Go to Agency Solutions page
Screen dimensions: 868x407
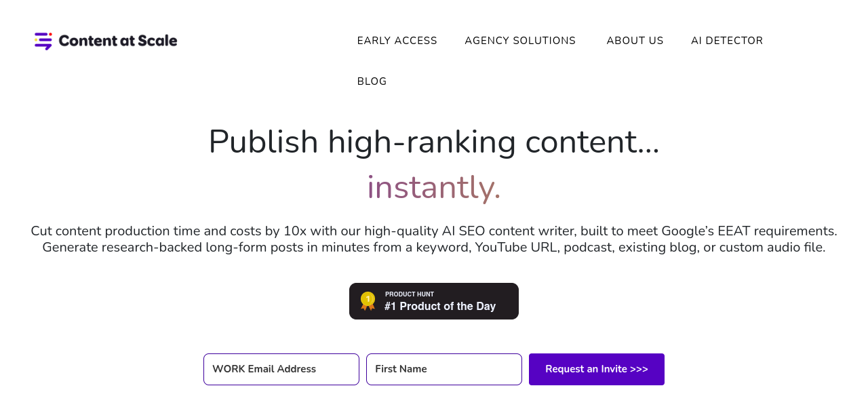click(520, 41)
